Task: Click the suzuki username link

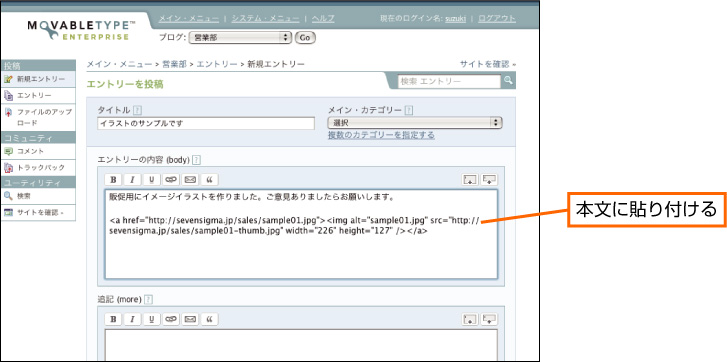Action: tap(456, 19)
